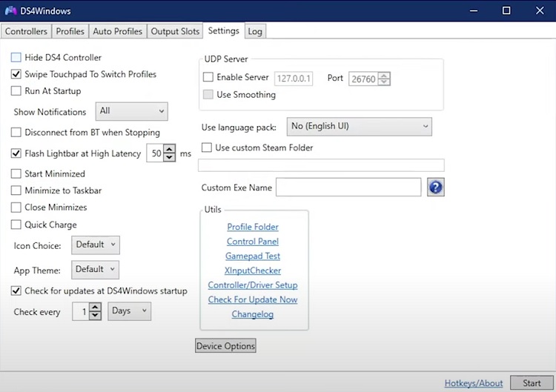Maximize the DS4Windows window
The image size is (556, 392).
coord(506,10)
